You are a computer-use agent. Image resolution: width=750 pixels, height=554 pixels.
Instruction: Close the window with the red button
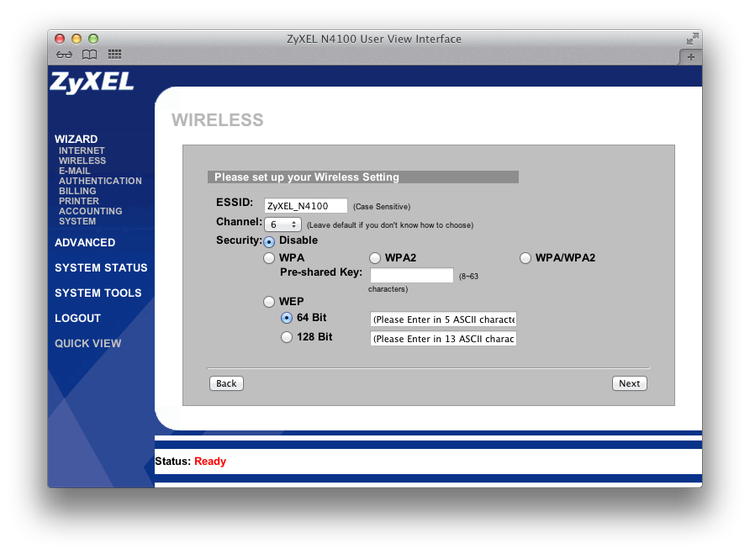click(60, 39)
